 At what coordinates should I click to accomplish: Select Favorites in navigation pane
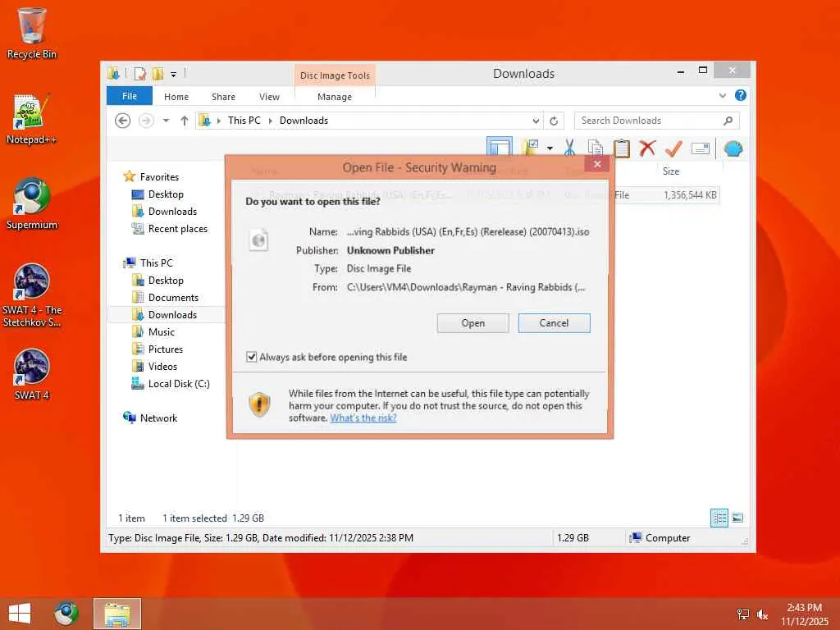159,177
